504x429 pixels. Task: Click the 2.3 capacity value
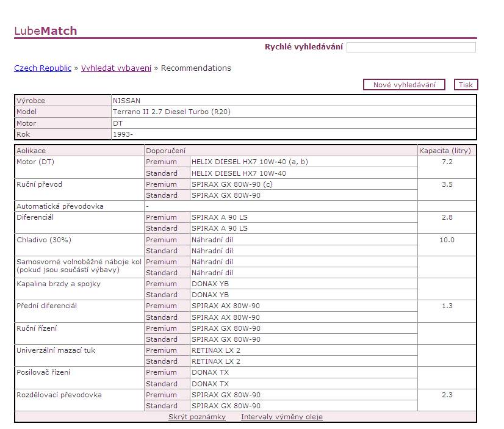447,395
